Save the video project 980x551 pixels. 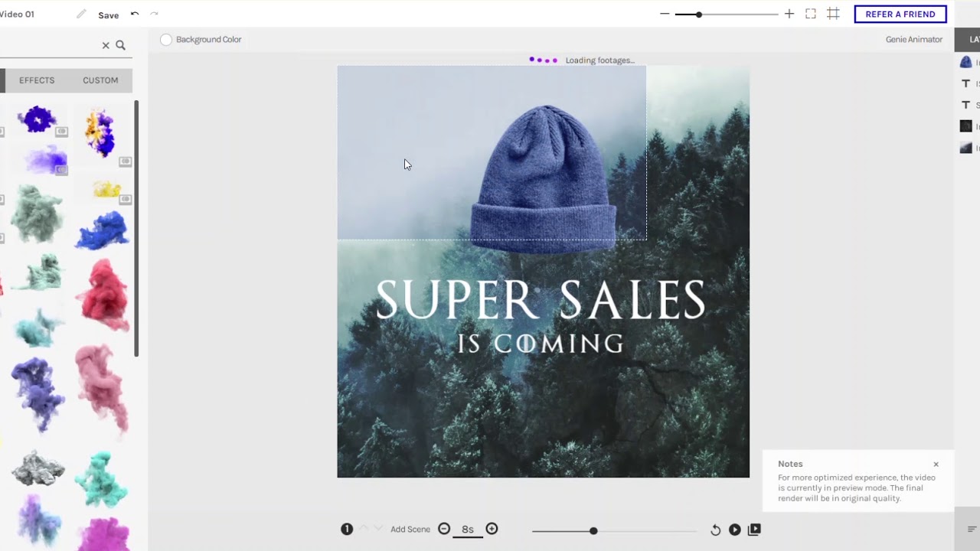[x=109, y=15]
